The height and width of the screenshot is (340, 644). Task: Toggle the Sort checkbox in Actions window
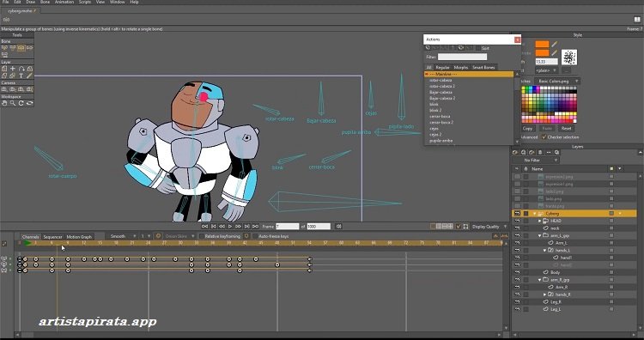(x=477, y=48)
